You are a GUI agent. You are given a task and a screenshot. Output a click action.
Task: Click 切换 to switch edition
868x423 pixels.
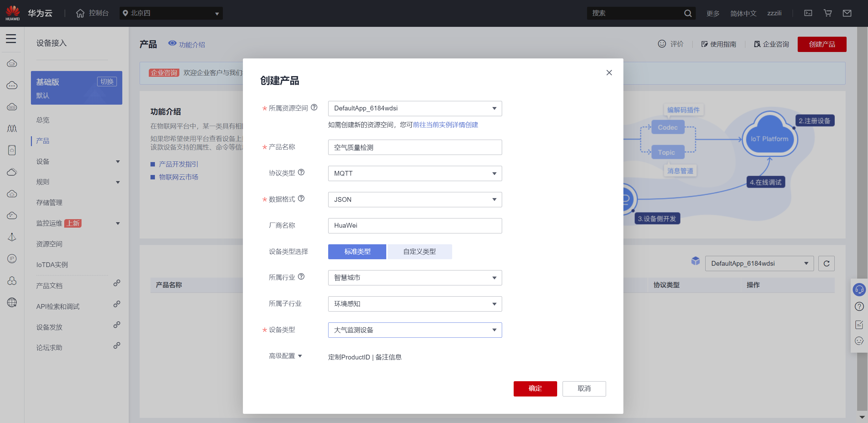pos(107,82)
